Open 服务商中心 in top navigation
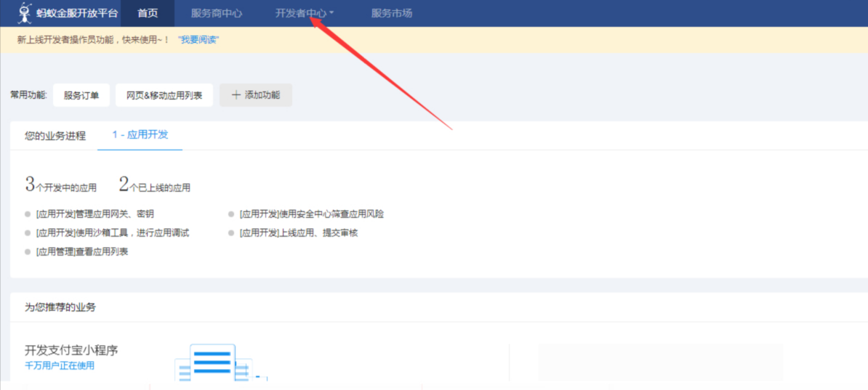868x390 pixels. click(x=217, y=13)
